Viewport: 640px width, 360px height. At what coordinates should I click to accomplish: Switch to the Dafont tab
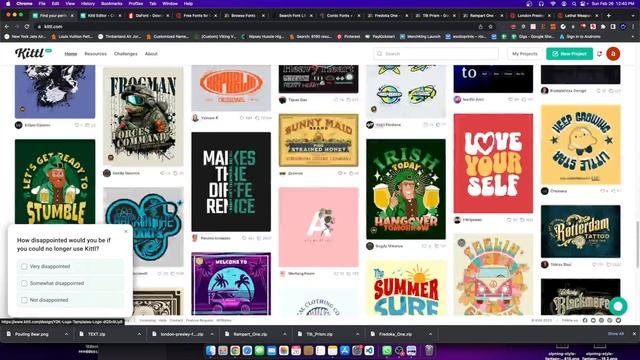[x=148, y=16]
